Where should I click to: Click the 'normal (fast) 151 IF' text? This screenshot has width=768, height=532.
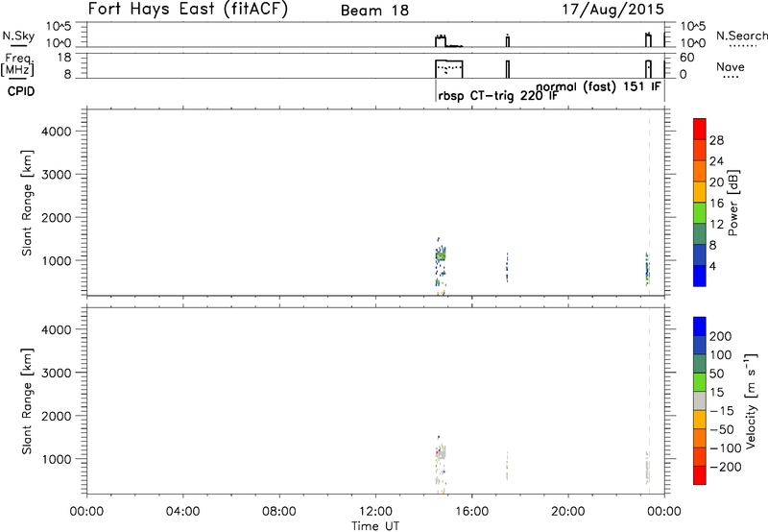click(x=598, y=87)
